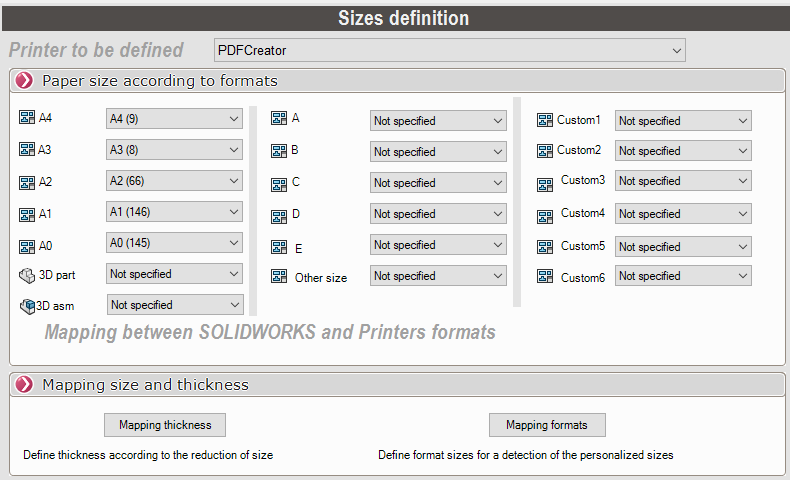This screenshot has width=790, height=480.
Task: Open the PDFCreator printer dropdown
Action: point(450,50)
